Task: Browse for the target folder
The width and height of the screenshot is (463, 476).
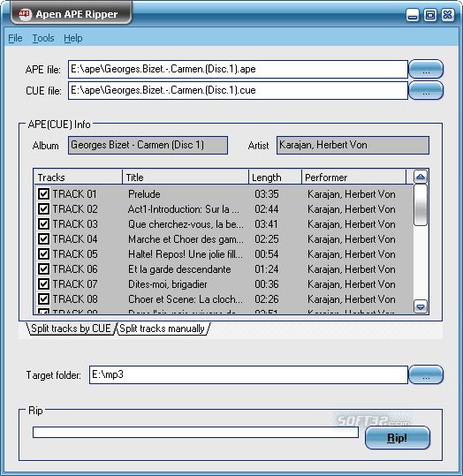Action: point(426,374)
